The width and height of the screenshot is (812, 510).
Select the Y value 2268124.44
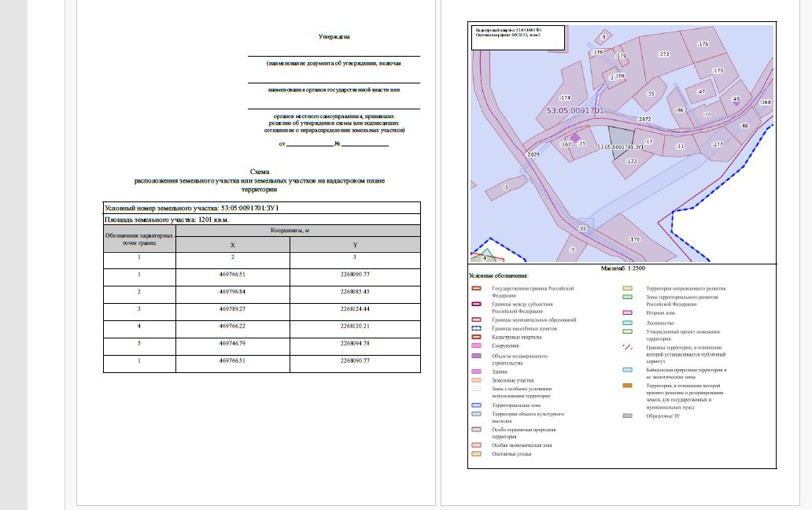[x=355, y=309]
